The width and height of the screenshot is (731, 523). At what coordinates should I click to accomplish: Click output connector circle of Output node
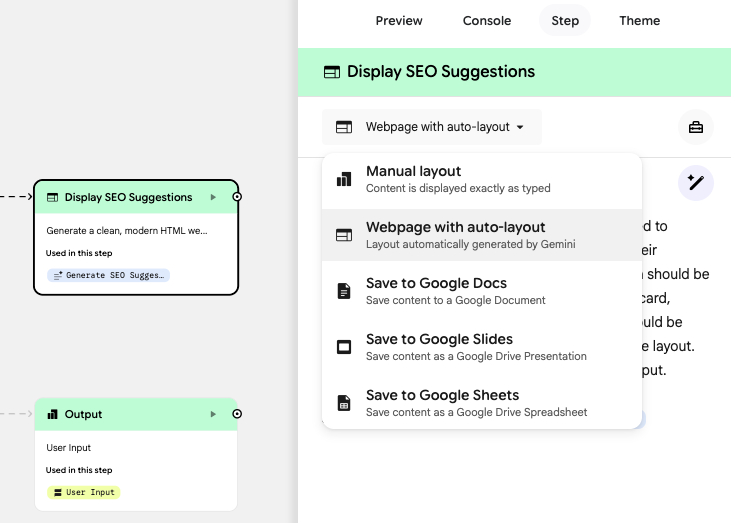[x=237, y=414]
